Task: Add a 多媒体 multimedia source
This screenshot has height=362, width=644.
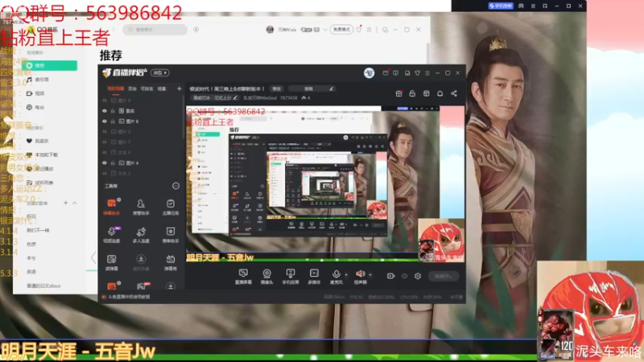Action: click(314, 277)
